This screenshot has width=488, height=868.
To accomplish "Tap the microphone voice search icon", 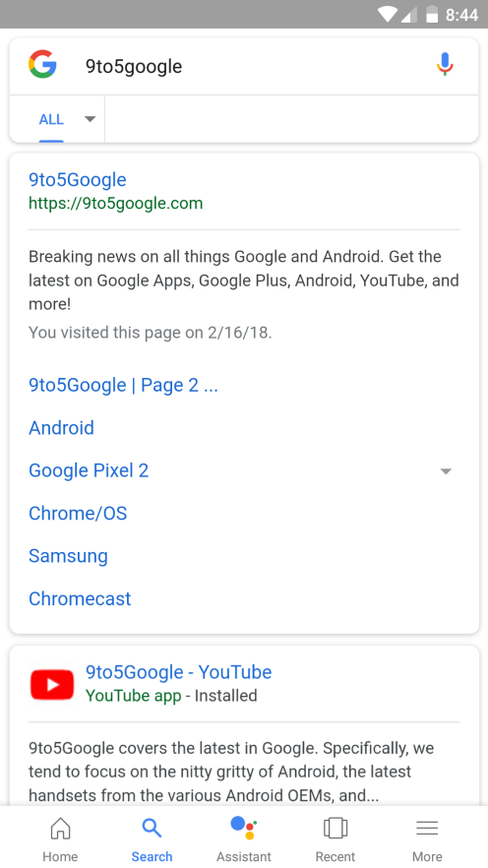I will pyautogui.click(x=445, y=65).
